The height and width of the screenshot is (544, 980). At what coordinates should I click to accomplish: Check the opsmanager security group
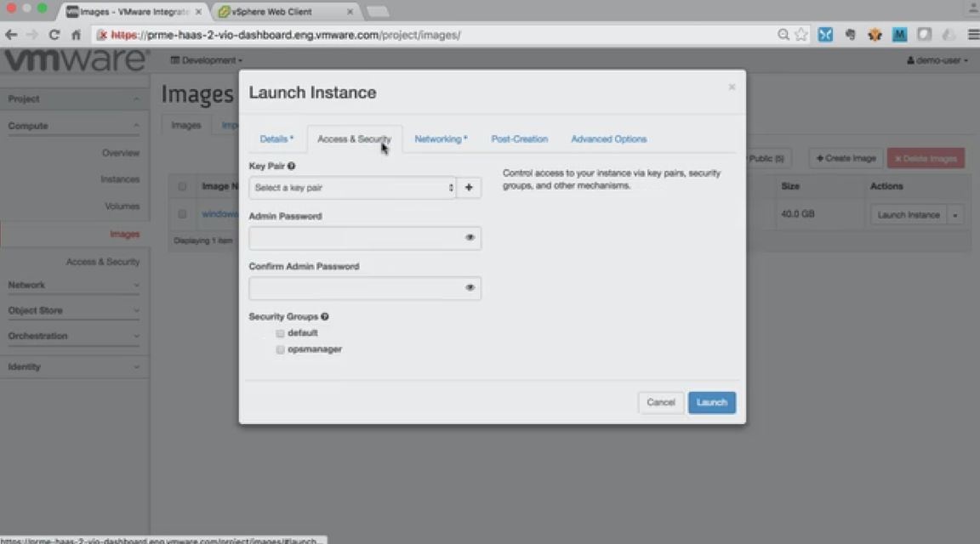280,349
